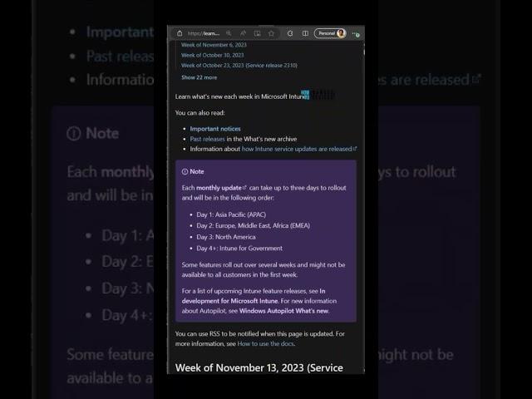Click the zoom magnifier icon in address bar
Screen dimensions: 532x399
tap(229, 33)
